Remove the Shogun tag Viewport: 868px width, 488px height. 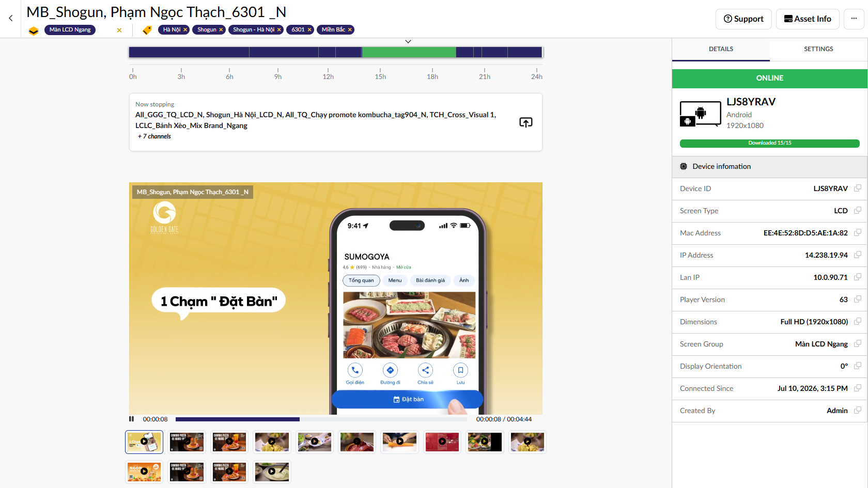(x=221, y=30)
